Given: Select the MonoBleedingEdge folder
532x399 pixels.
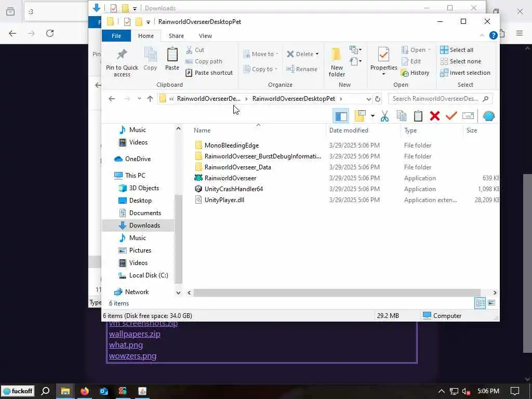Looking at the screenshot, I should pos(231,145).
